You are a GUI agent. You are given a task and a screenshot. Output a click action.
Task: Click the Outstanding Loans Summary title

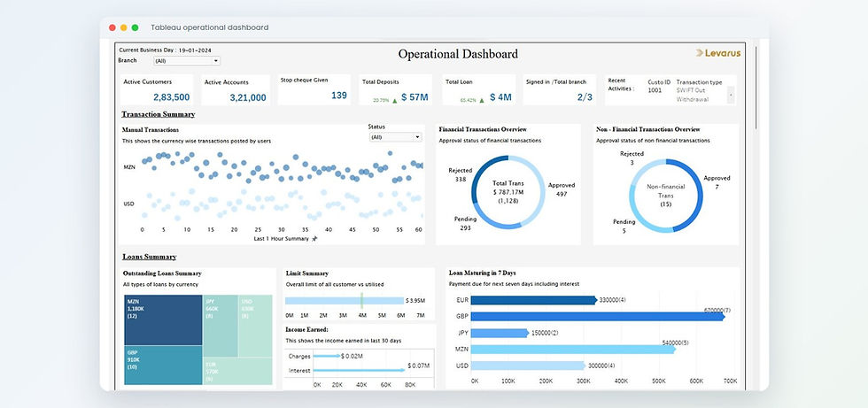162,273
